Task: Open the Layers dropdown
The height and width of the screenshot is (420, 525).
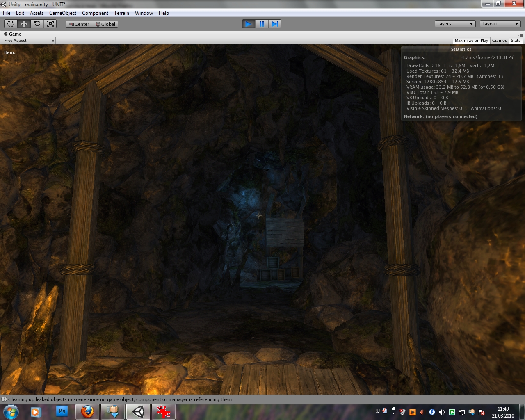Action: click(x=455, y=24)
